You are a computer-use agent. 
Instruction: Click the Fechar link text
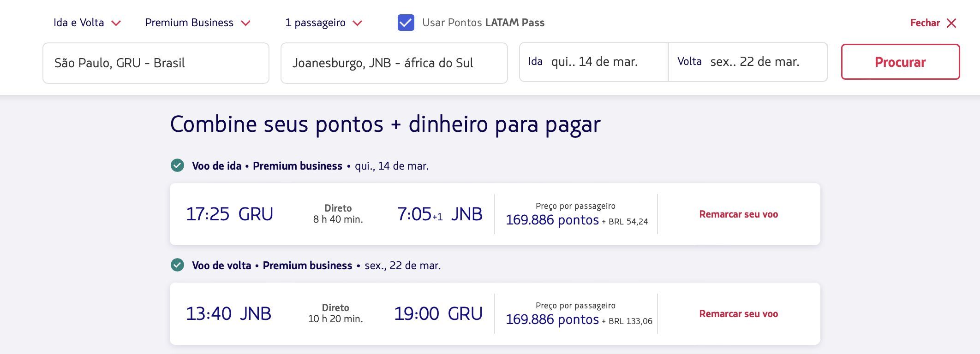925,23
